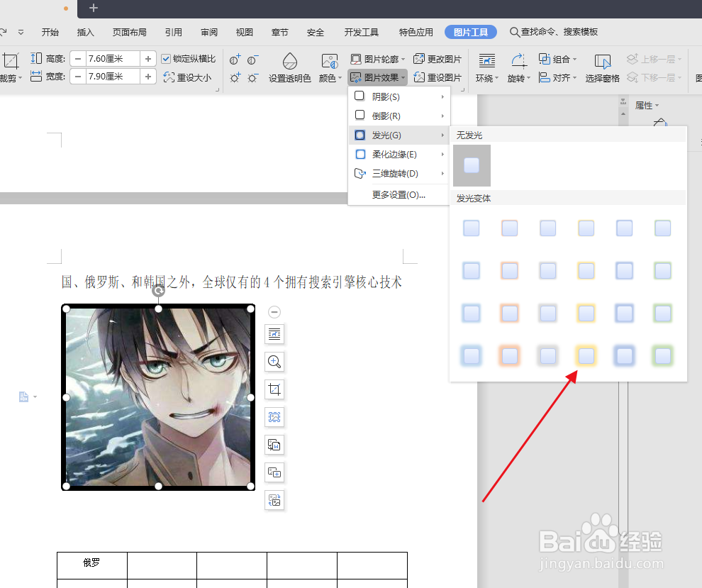Switch to the Review (审阅) tab
The width and height of the screenshot is (702, 588).
pyautogui.click(x=209, y=32)
